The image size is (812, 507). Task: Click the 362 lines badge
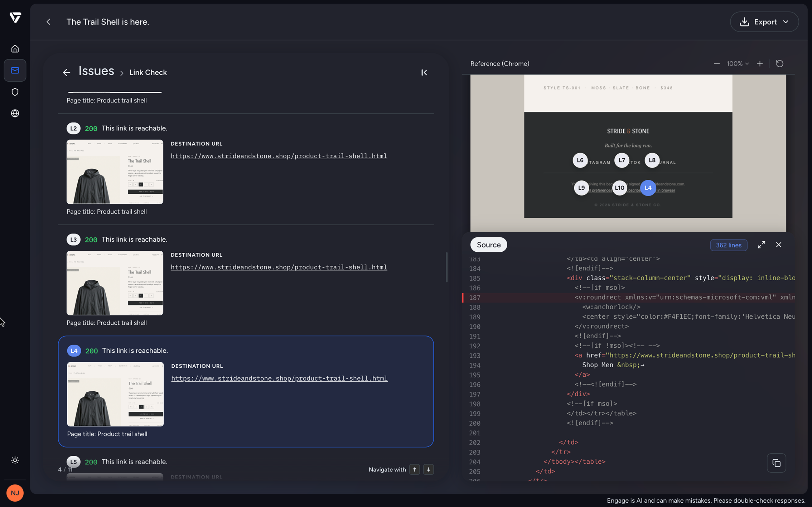pyautogui.click(x=729, y=245)
